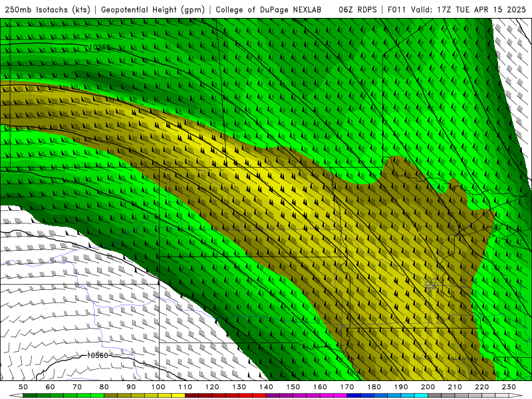This screenshot has width=532, height=399.
Task: Click the 220 label on the colour scale
Action: click(x=481, y=387)
